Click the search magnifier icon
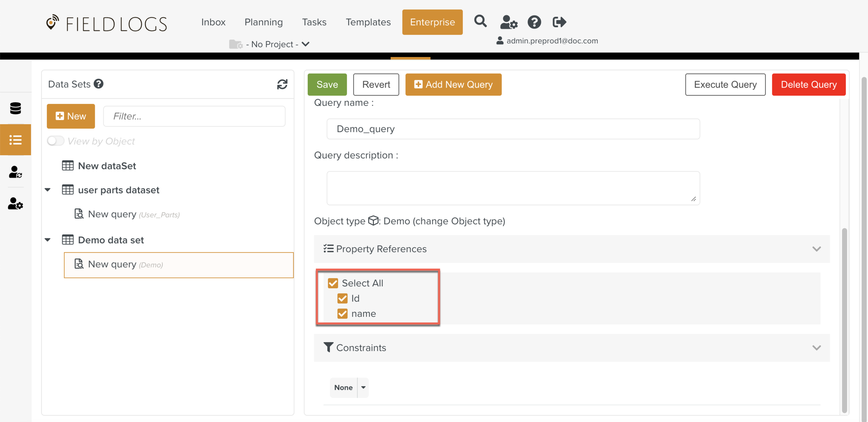The width and height of the screenshot is (868, 422). pyautogui.click(x=480, y=22)
